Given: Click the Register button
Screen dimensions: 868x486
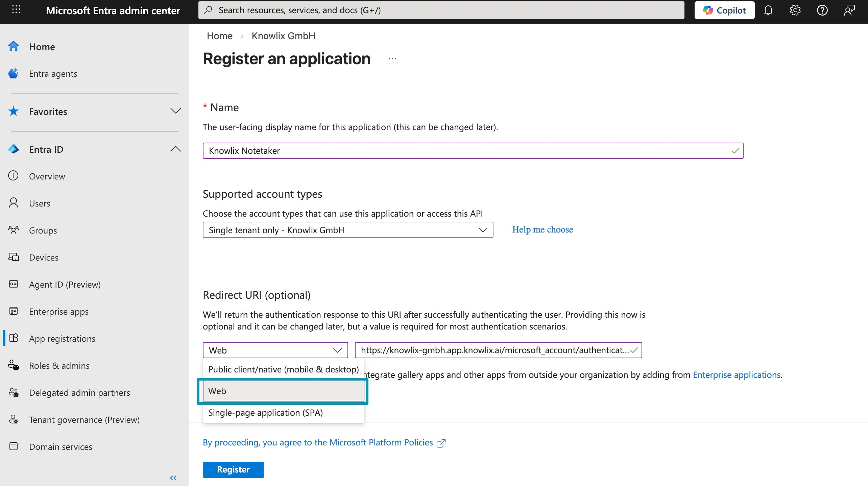Looking at the screenshot, I should pyautogui.click(x=233, y=469).
